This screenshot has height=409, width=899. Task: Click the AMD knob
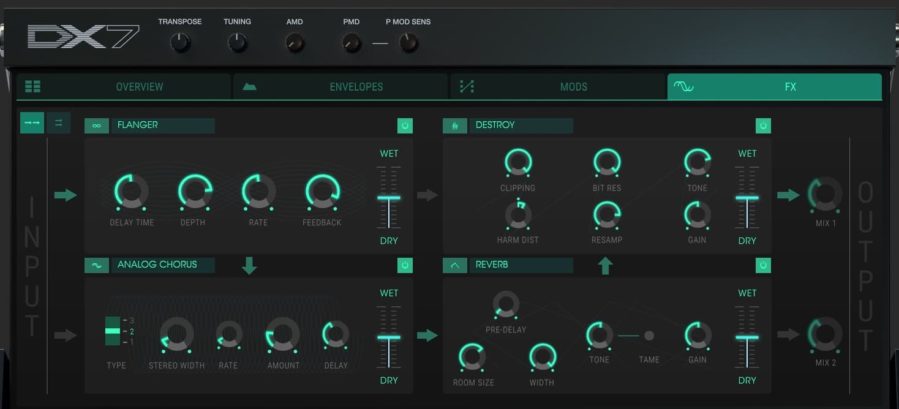point(295,42)
